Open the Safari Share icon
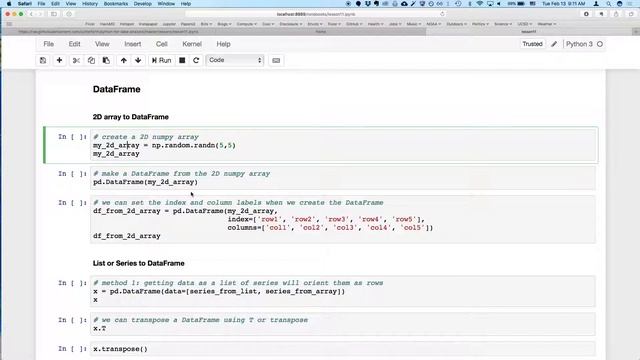 [x=616, y=14]
